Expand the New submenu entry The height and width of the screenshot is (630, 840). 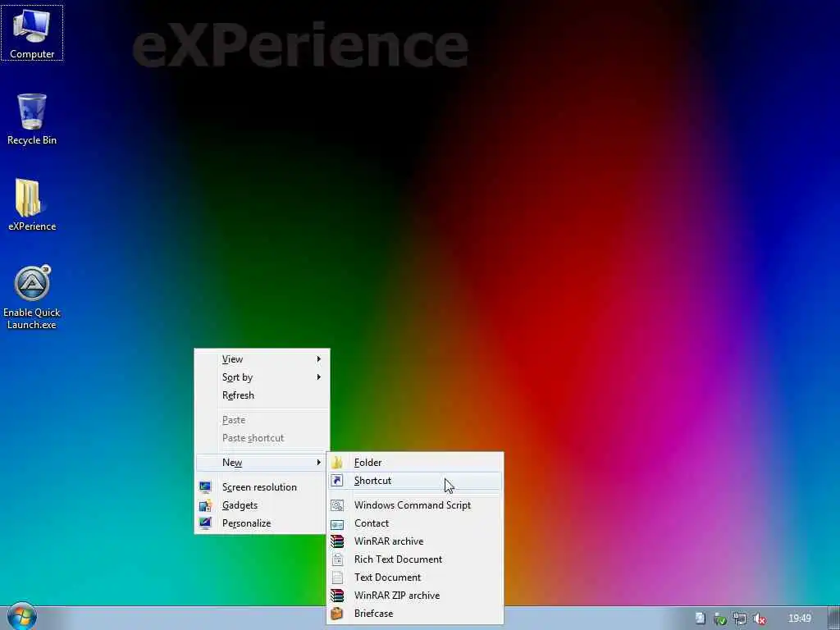click(262, 463)
